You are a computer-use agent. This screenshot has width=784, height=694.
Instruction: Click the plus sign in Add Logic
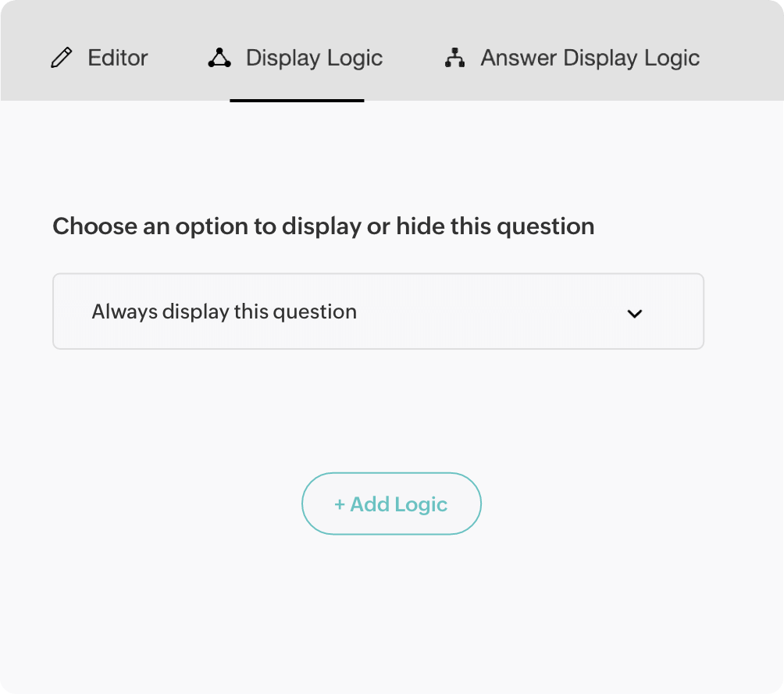point(340,504)
